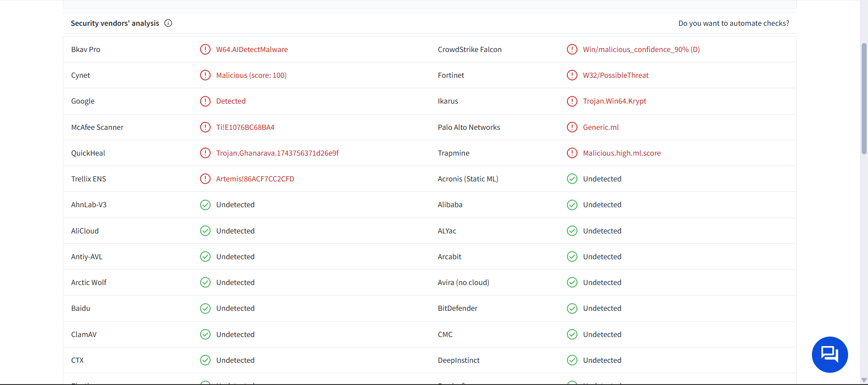Click the Undetected result for Acronis (Static ML)

pyautogui.click(x=602, y=179)
